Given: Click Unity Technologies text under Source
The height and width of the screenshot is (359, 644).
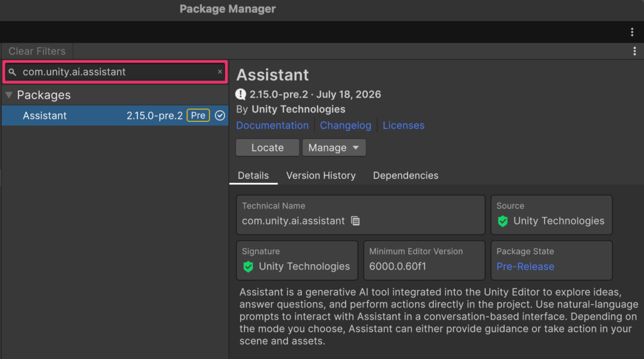Looking at the screenshot, I should point(558,221).
